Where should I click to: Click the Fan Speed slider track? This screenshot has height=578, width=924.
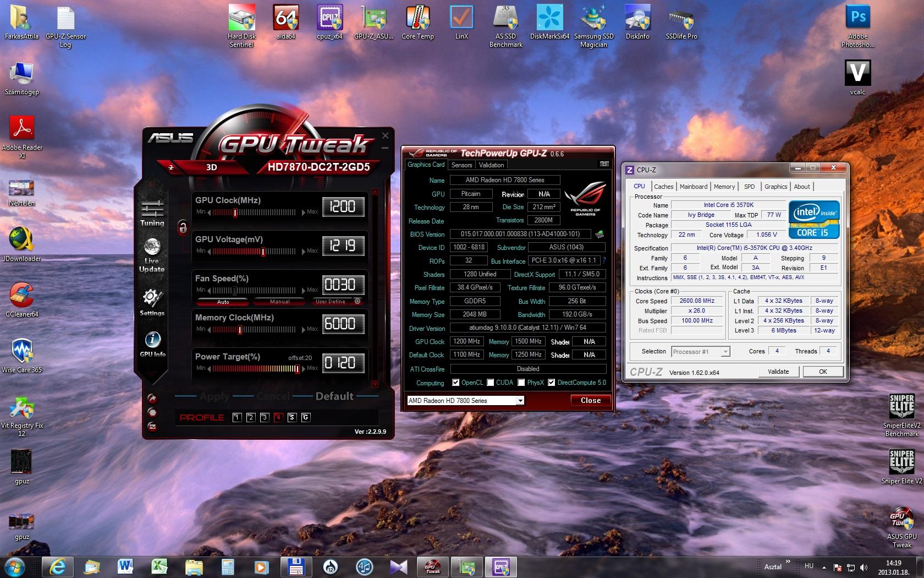(x=254, y=290)
